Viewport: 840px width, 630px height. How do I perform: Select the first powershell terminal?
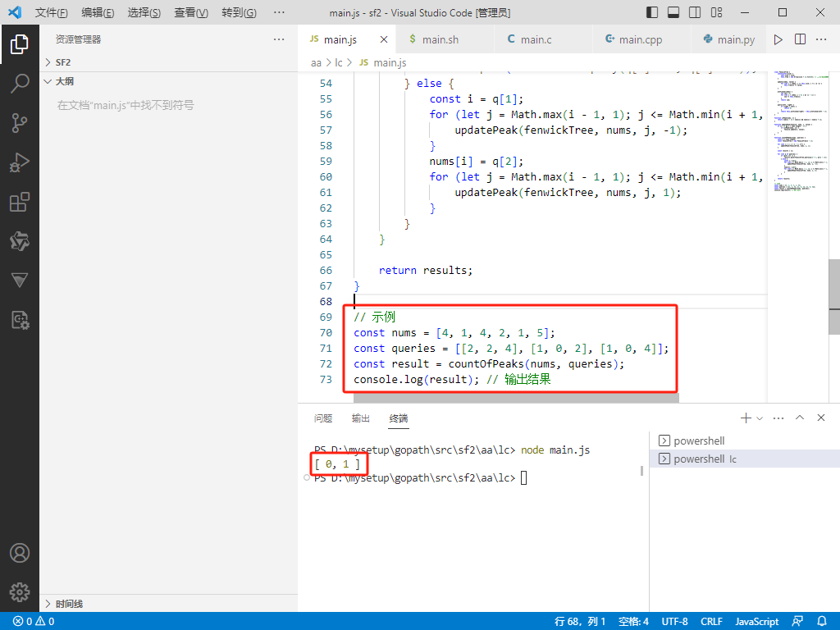tap(745, 441)
